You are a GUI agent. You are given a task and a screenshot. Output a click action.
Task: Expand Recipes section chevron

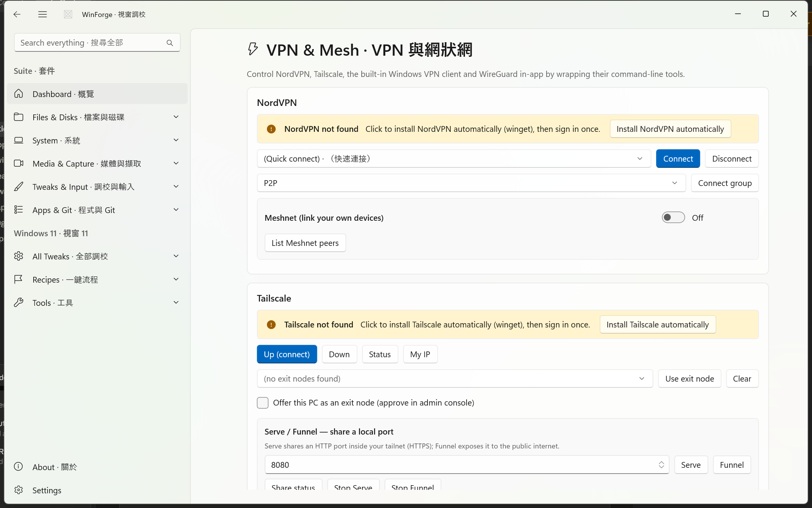point(176,280)
